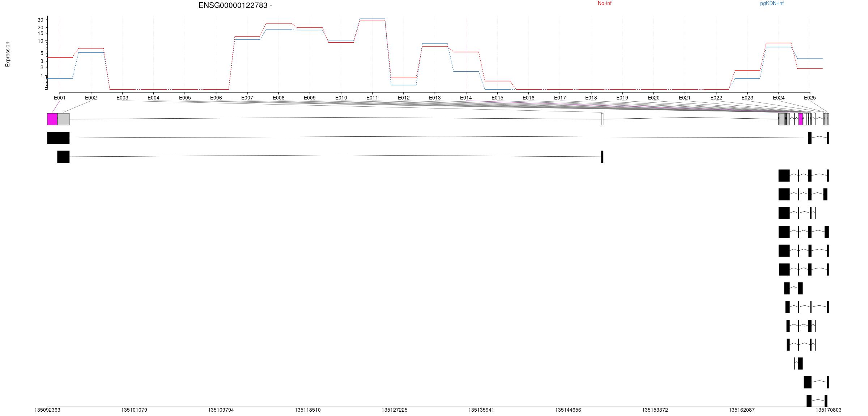Click y-axis tick value 20
This screenshot has height=416, width=868.
click(x=41, y=27)
